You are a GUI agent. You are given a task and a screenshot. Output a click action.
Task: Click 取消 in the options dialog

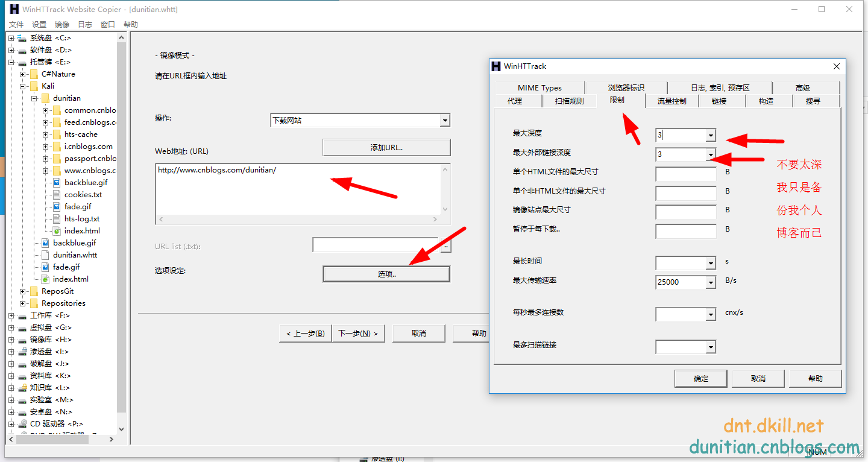point(758,379)
